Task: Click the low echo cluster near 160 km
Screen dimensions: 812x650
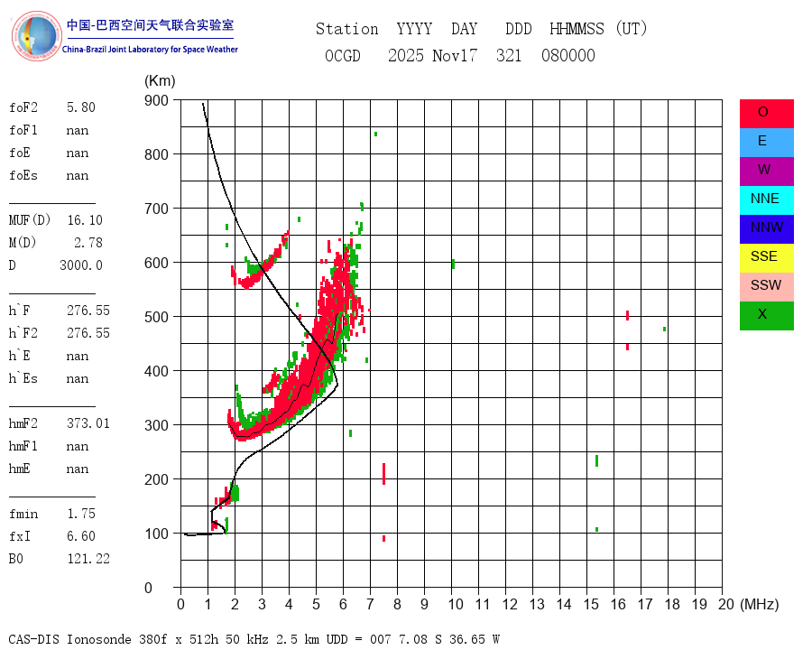Action: pyautogui.click(x=227, y=496)
